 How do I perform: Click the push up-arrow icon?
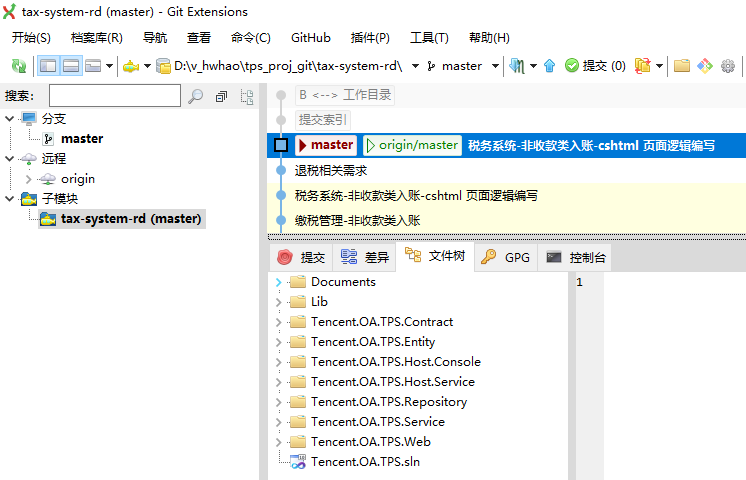pos(550,66)
